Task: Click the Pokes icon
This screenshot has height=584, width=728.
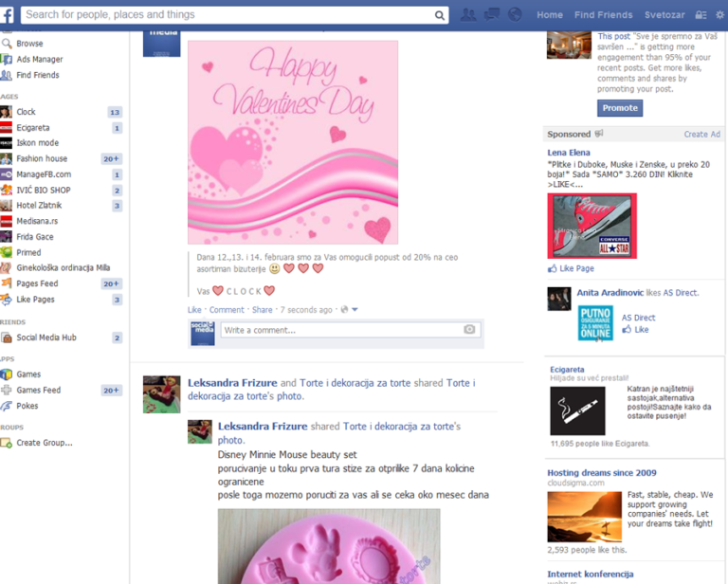Action: pyautogui.click(x=6, y=406)
